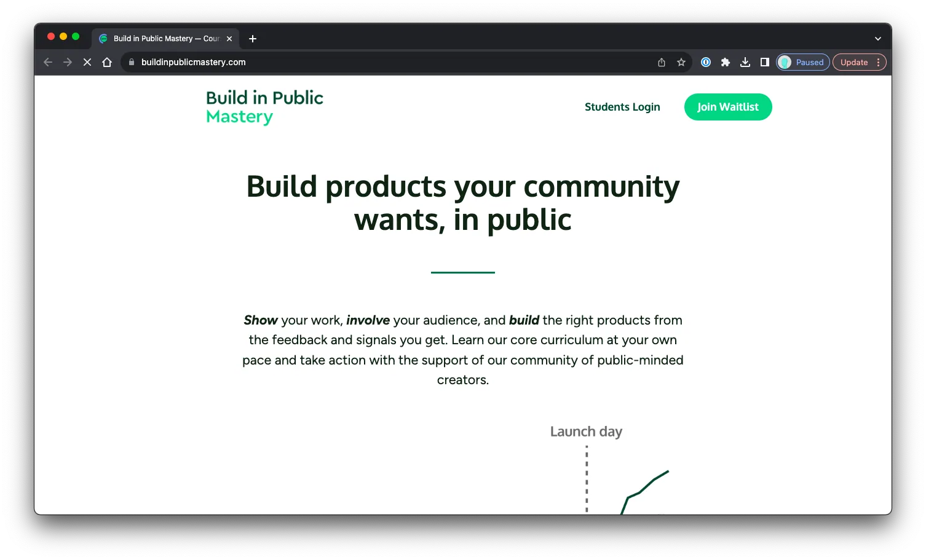Open the 1Password extension icon
Screen dimensions: 926x560
pos(706,62)
